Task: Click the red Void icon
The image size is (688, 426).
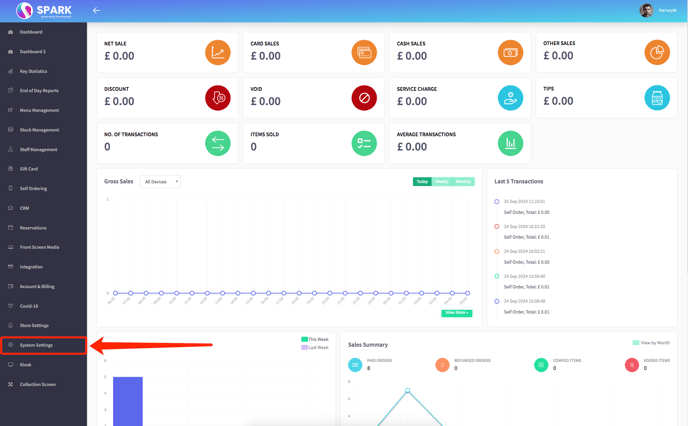Action: (x=364, y=97)
